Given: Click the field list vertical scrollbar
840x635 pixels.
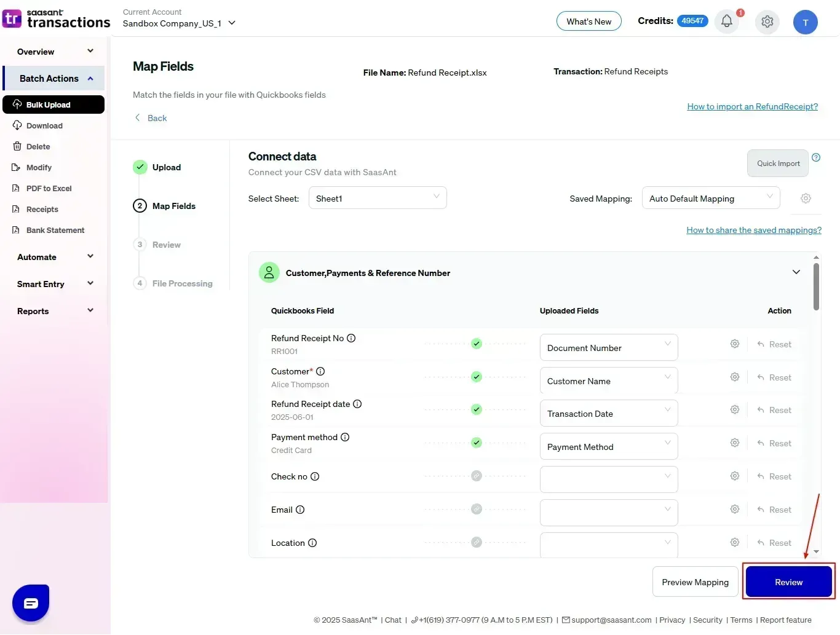Looking at the screenshot, I should [x=816, y=288].
